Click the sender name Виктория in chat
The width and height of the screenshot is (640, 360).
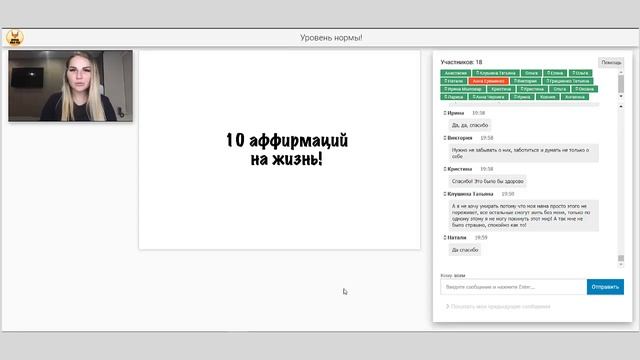coord(460,138)
